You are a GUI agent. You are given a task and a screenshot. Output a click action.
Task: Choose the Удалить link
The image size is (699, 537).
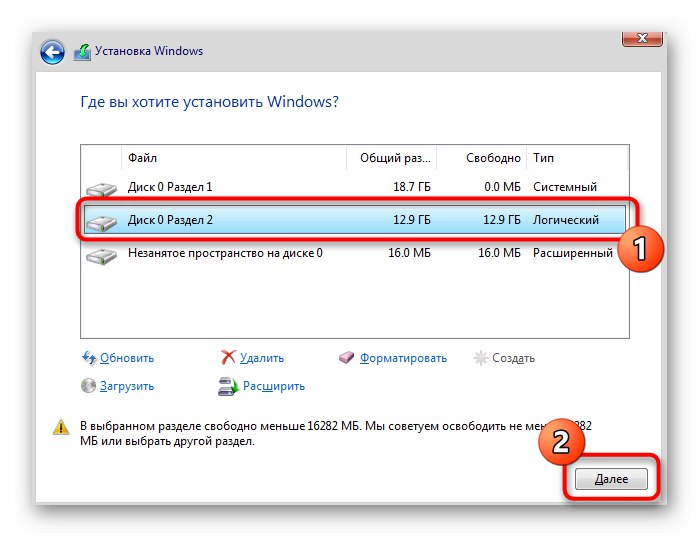(x=262, y=358)
